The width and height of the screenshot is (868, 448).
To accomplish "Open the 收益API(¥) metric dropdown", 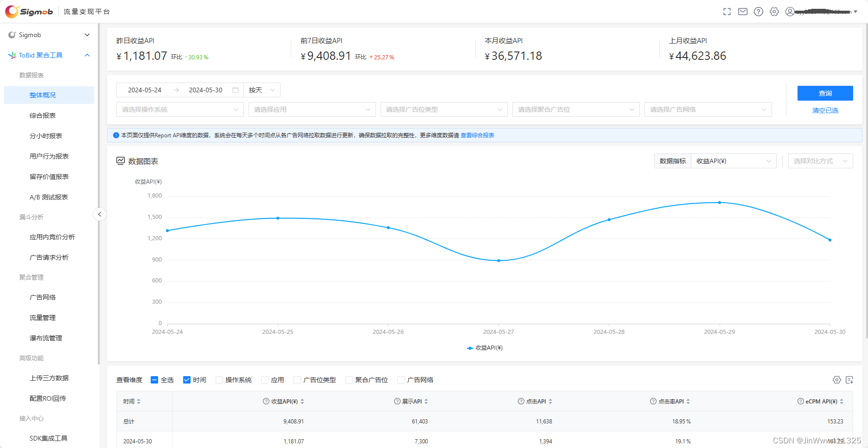I will tap(734, 161).
